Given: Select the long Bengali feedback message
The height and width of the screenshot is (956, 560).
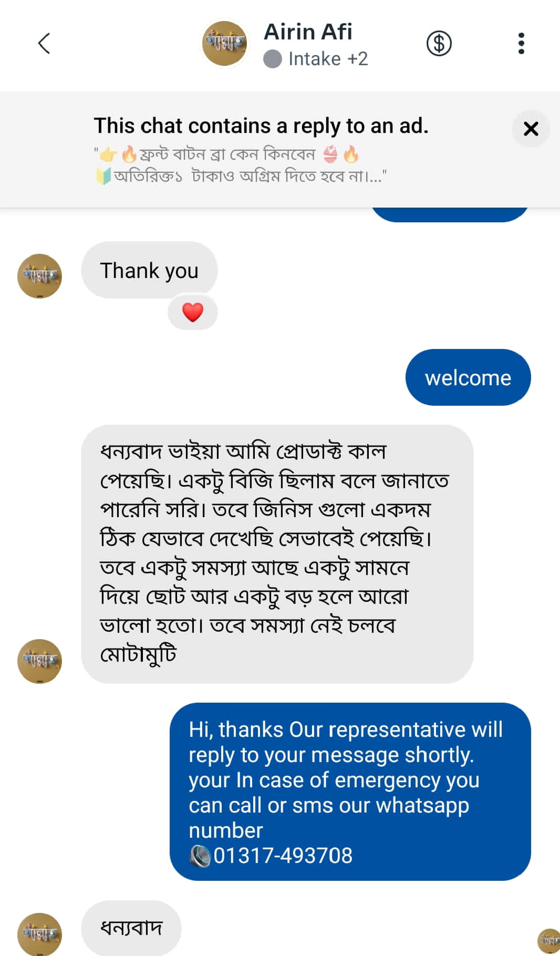Looking at the screenshot, I should (x=277, y=553).
